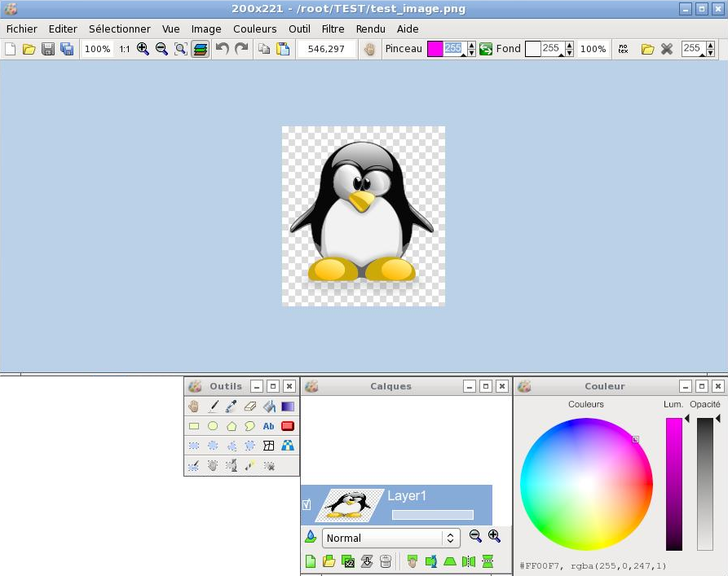Viewport: 728px width, 576px height.
Task: Select the Magic Wand tool
Action: [249, 465]
